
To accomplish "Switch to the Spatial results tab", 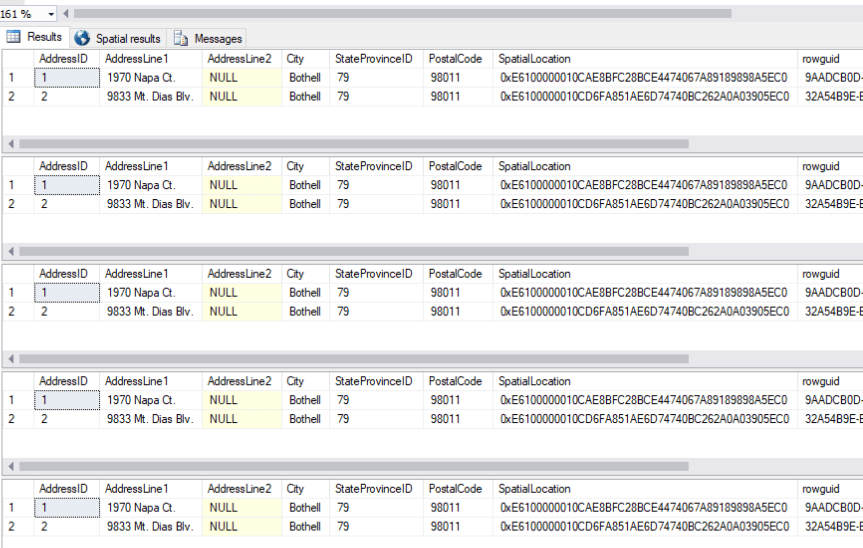I will click(x=118, y=38).
